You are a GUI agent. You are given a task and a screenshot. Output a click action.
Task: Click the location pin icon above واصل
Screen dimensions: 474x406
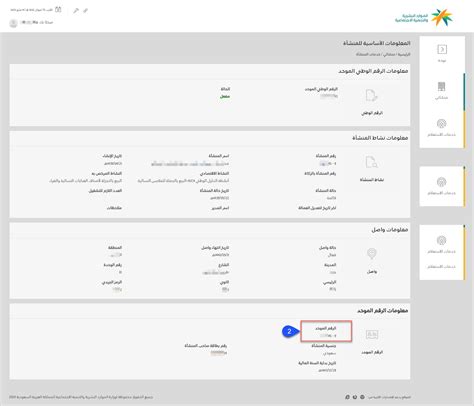coord(372,254)
